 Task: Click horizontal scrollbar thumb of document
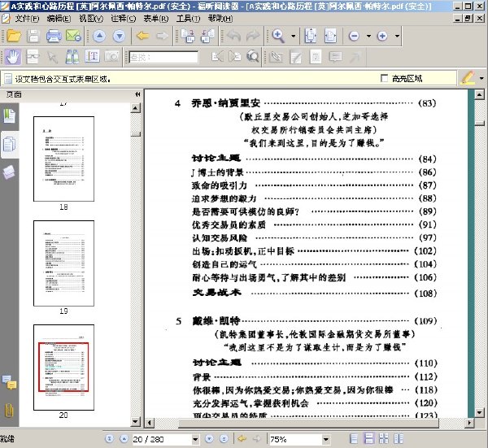click(x=308, y=423)
